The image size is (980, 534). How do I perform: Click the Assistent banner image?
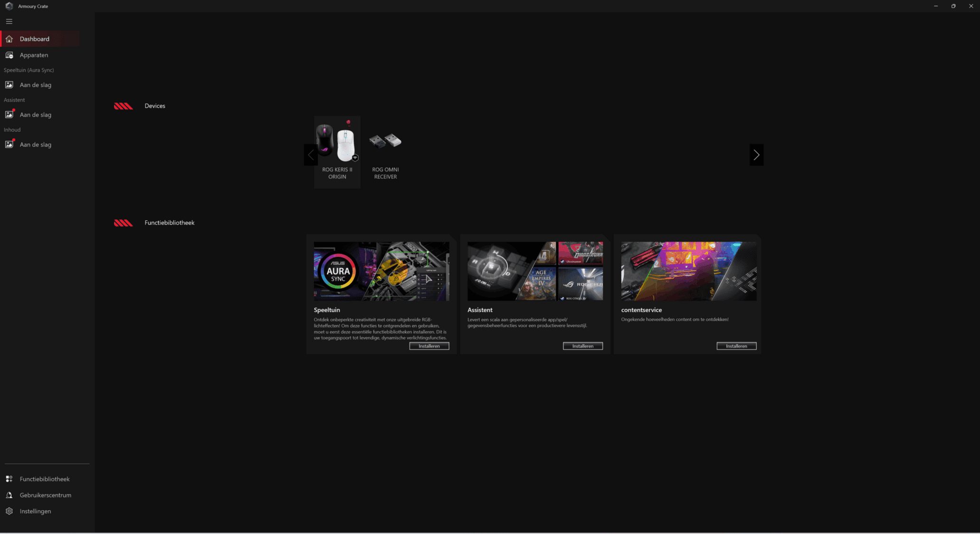[535, 271]
